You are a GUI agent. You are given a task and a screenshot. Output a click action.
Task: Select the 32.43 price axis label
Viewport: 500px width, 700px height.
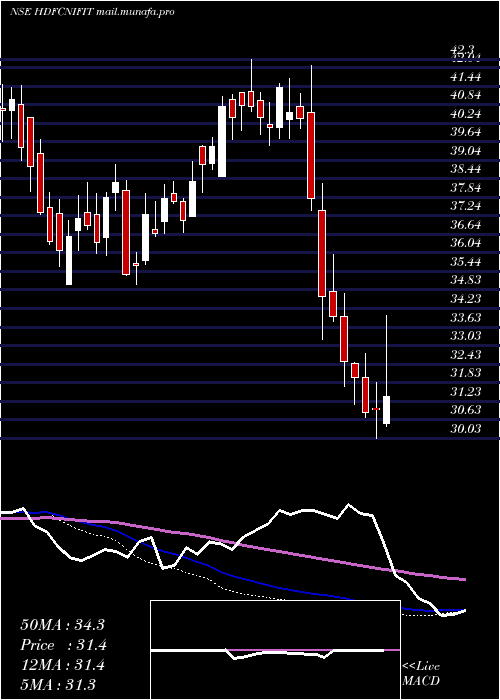coord(465,355)
